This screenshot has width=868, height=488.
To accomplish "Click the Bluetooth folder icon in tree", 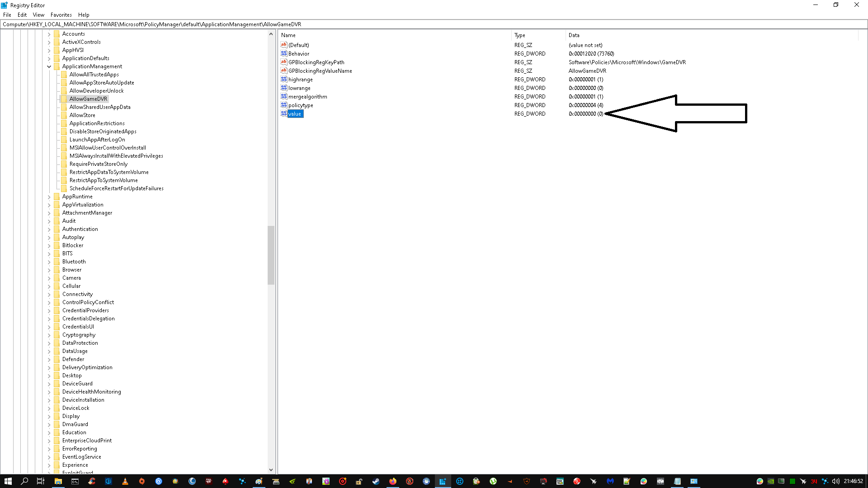I will click(57, 262).
